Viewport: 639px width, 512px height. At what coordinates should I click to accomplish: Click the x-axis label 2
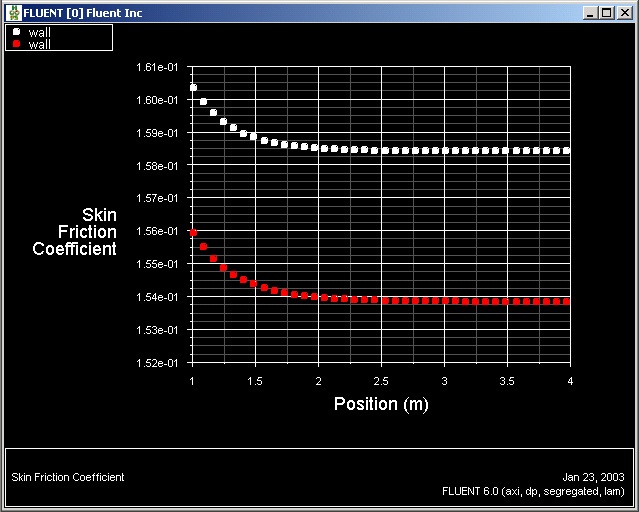point(318,381)
